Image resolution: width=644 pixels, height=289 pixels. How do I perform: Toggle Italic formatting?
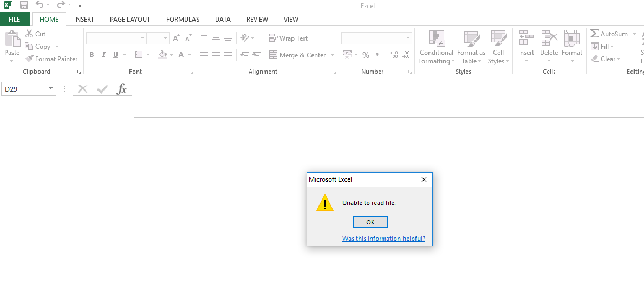pyautogui.click(x=103, y=55)
